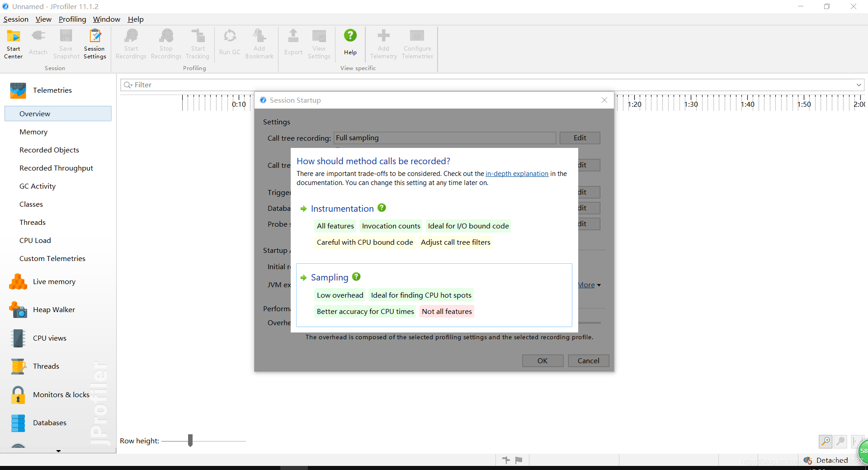Open View Settings
868x470 pixels.
pyautogui.click(x=319, y=43)
